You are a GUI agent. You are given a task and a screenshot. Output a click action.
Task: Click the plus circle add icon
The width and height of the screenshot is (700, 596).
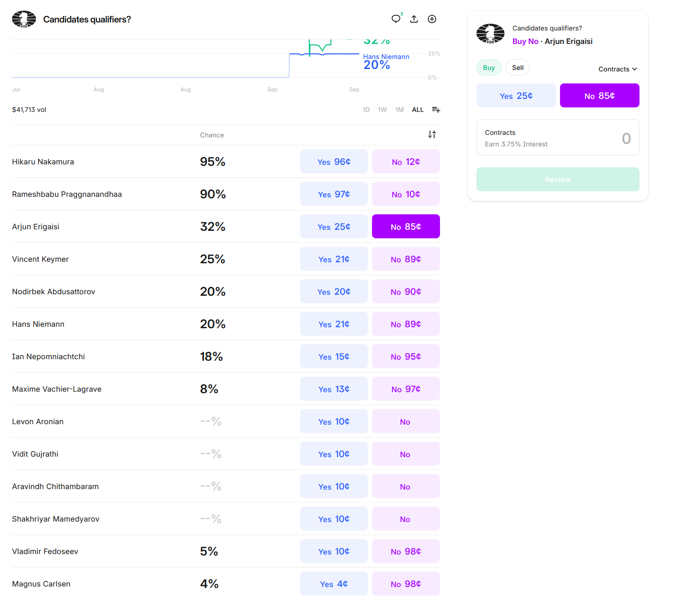[432, 19]
